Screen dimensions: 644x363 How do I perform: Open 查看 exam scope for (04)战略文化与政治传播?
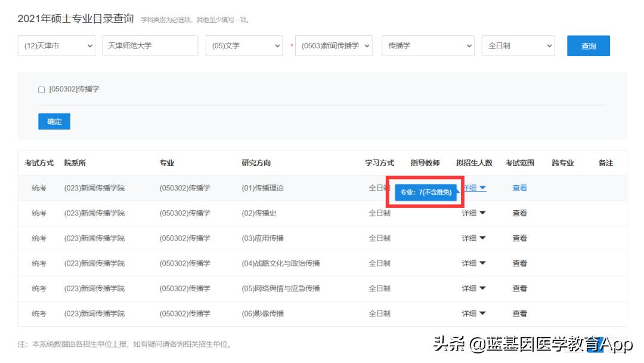[x=519, y=263]
